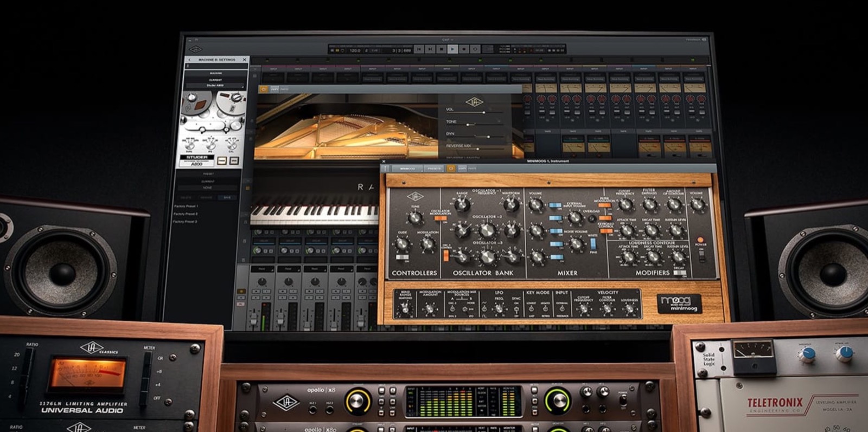The width and height of the screenshot is (868, 432).
Task: Click the Bend Range knob
Action: click(x=404, y=310)
